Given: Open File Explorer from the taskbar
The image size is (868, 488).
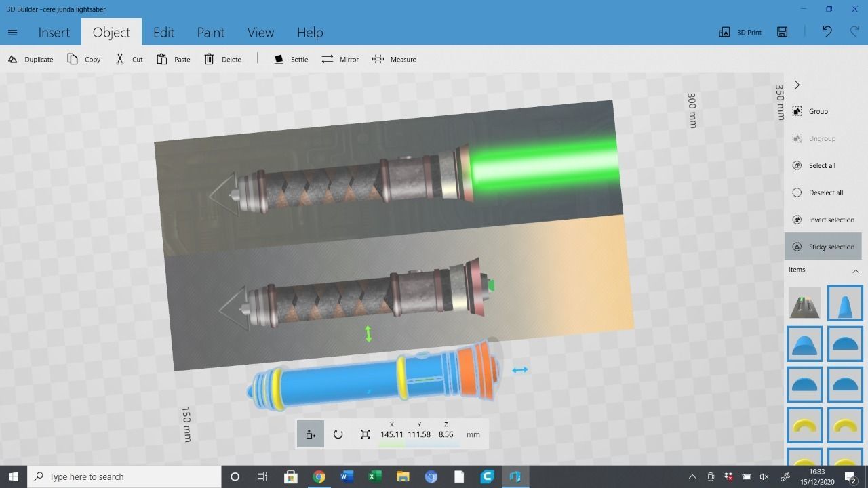Looking at the screenshot, I should [403, 476].
